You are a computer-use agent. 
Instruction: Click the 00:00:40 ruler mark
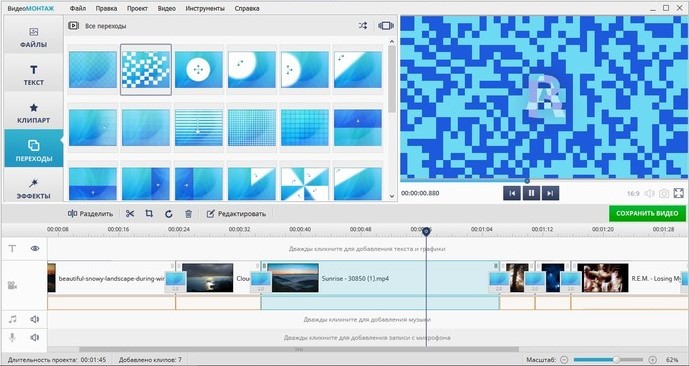pyautogui.click(x=300, y=229)
